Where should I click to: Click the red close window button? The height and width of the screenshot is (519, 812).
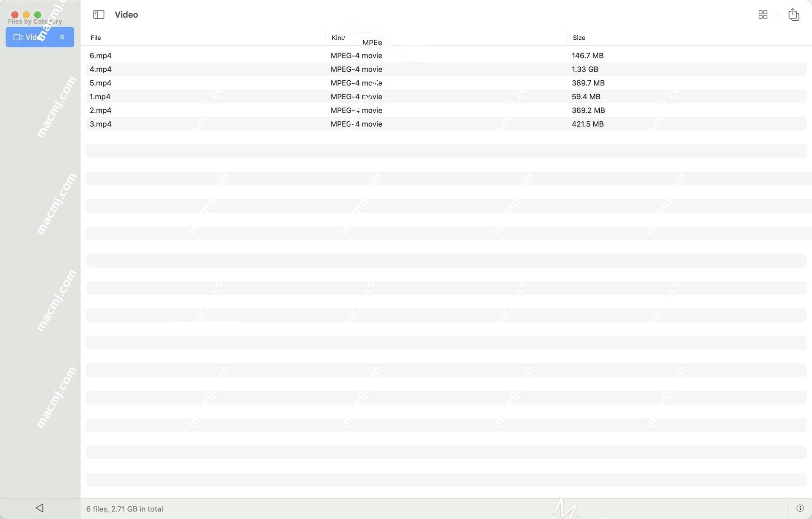15,15
